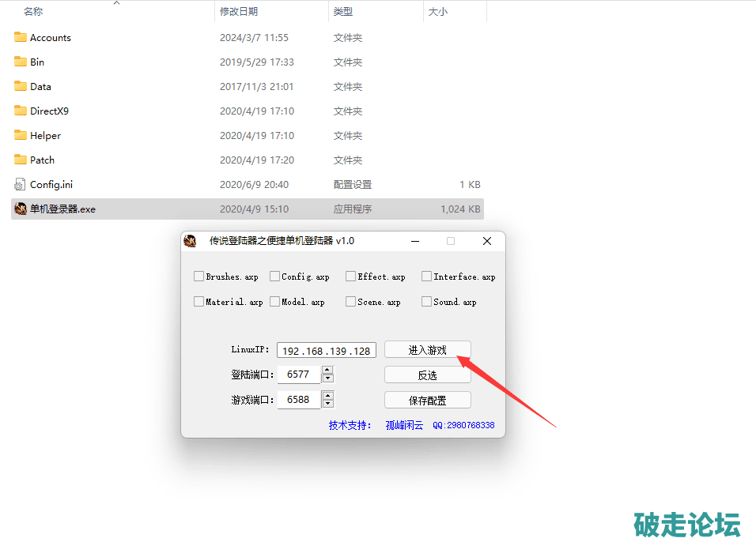Click the LinuxIP address input field

pyautogui.click(x=326, y=351)
